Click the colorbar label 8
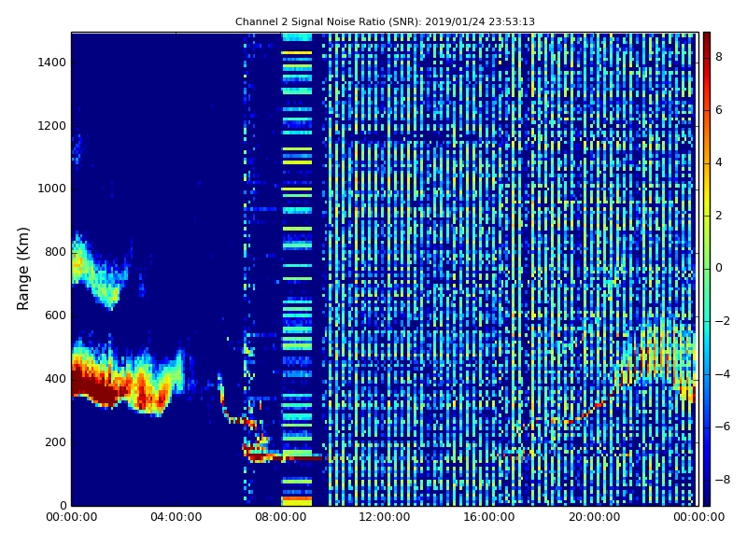Viewport: 747px width, 560px height. pyautogui.click(x=719, y=57)
